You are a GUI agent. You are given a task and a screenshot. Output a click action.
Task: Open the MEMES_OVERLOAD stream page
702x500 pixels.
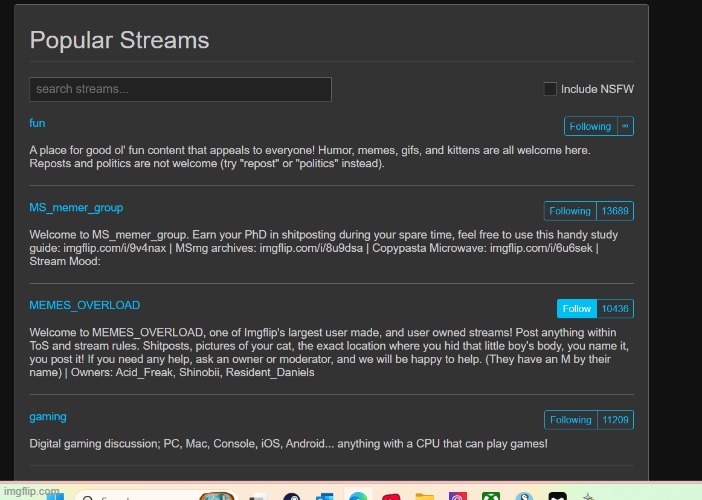tap(84, 305)
